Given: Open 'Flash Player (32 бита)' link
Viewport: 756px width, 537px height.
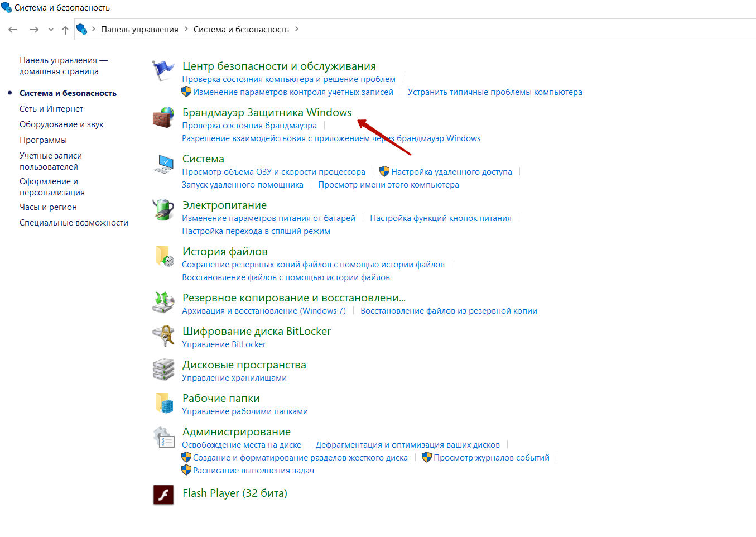Looking at the screenshot, I should pos(235,493).
